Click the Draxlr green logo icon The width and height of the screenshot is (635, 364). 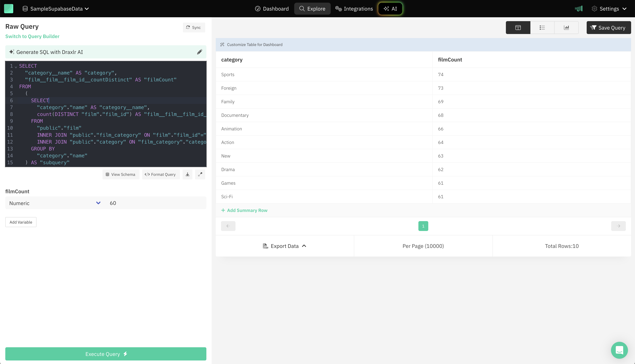click(x=8, y=8)
